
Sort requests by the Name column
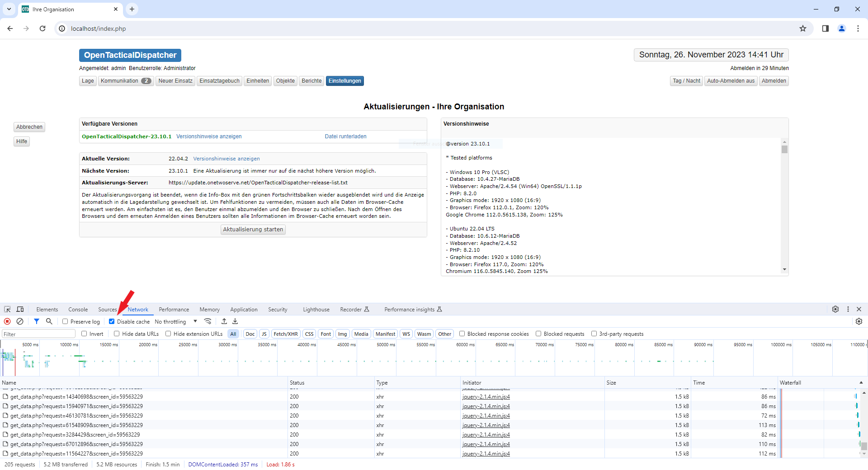144,382
